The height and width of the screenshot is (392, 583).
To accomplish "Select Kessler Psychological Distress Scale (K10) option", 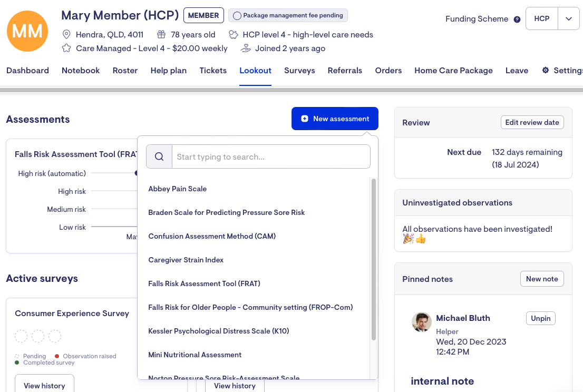I will click(218, 331).
